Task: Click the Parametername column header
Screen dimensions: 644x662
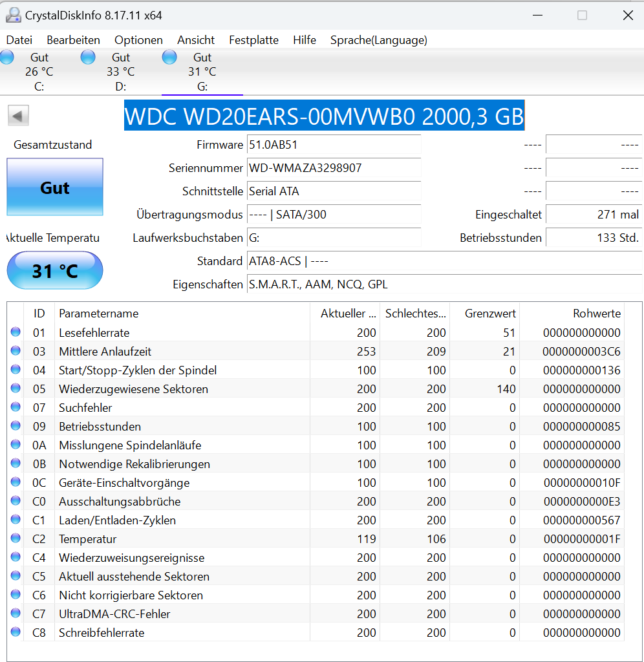Action: (182, 314)
